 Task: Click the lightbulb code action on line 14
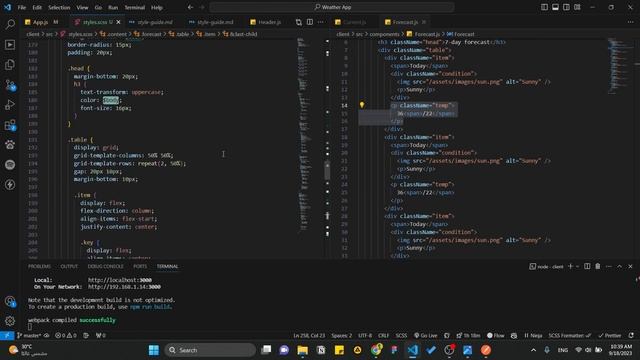coord(362,105)
